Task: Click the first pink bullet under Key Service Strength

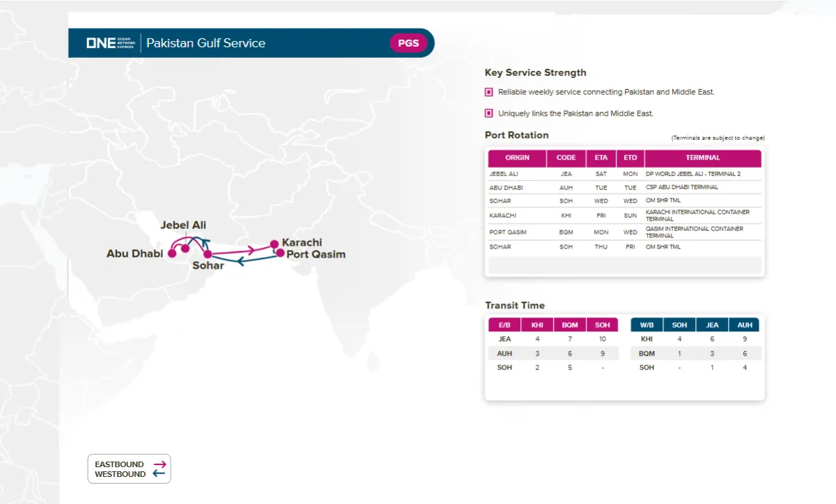Action: 489,92
